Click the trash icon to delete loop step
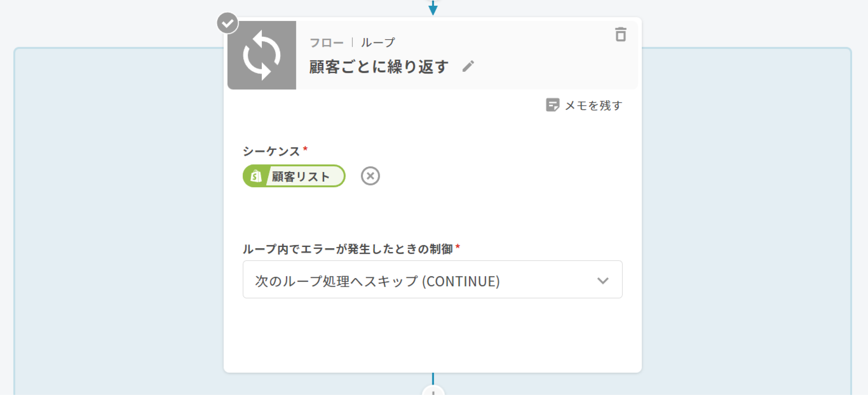The image size is (868, 395). click(x=620, y=35)
